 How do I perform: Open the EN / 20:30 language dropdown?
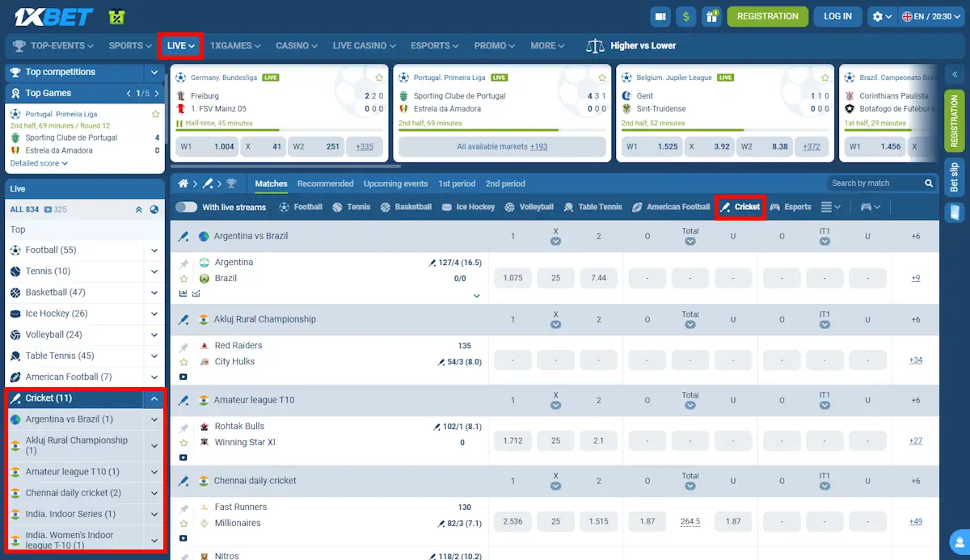click(930, 15)
